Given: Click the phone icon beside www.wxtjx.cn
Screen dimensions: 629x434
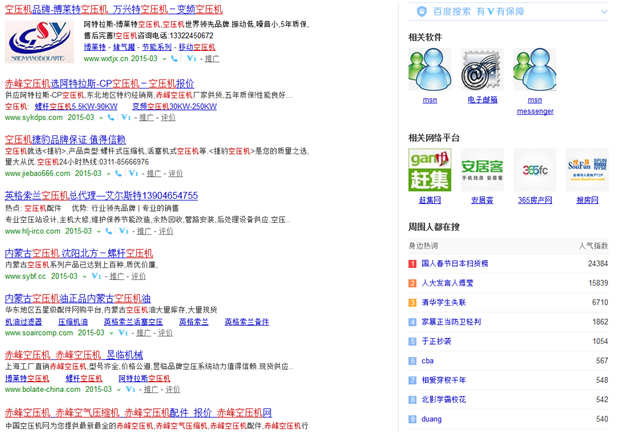Looking at the screenshot, I should [x=174, y=59].
